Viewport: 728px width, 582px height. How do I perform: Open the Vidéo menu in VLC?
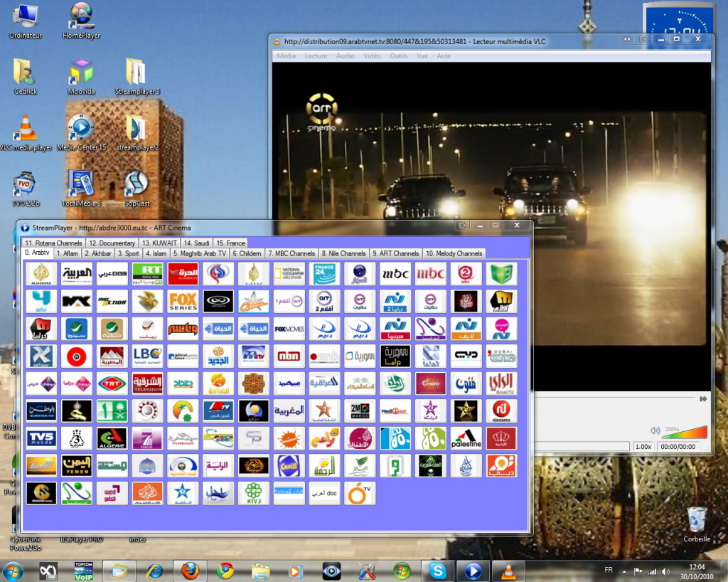coord(372,55)
